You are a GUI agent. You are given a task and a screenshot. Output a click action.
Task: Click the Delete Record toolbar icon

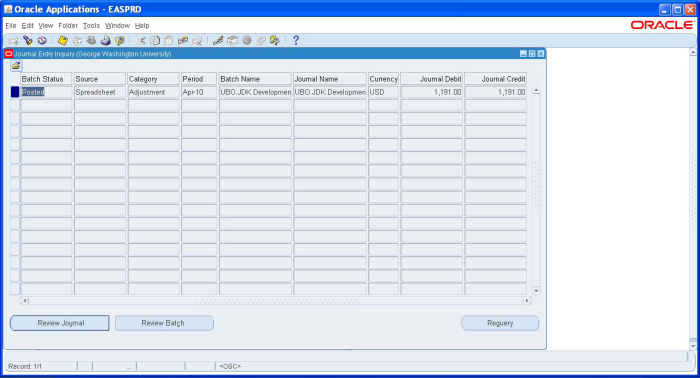pos(197,41)
